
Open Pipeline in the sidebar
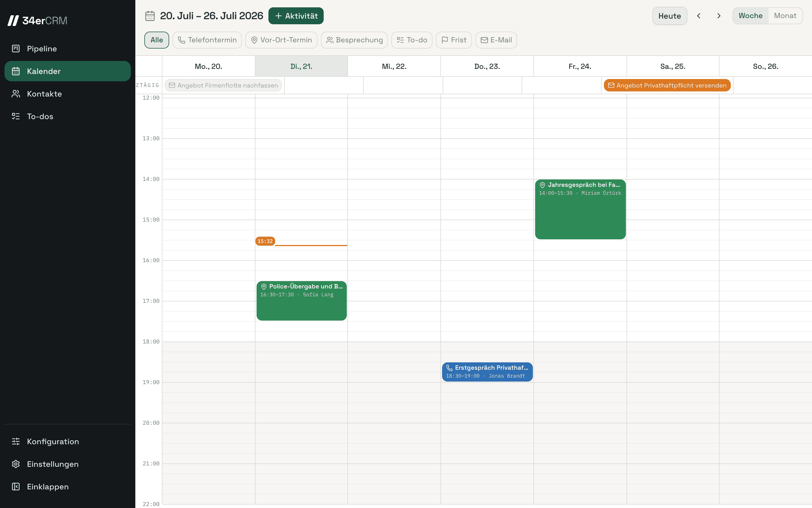tap(67, 49)
